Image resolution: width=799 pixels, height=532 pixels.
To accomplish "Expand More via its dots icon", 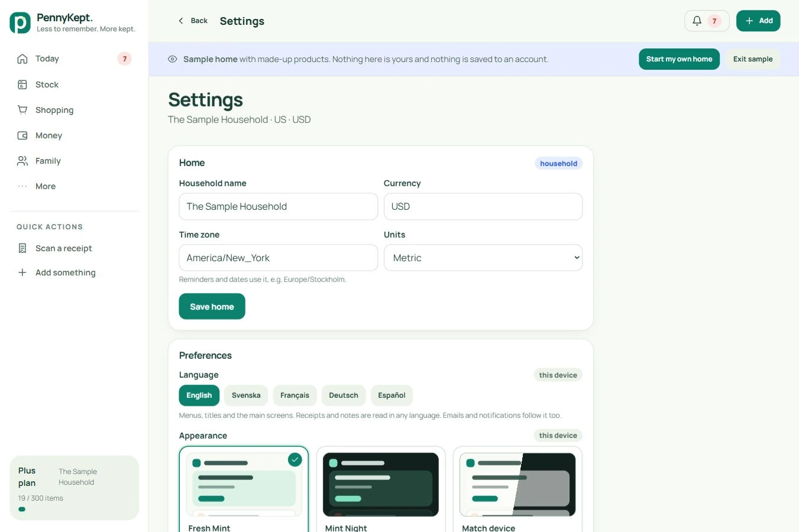I will point(22,186).
